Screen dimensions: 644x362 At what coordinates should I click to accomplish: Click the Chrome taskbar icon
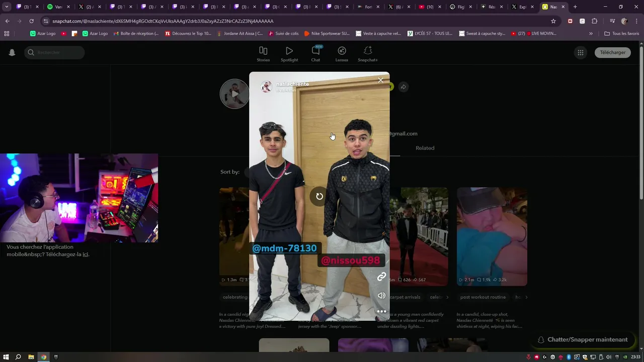pyautogui.click(x=44, y=357)
